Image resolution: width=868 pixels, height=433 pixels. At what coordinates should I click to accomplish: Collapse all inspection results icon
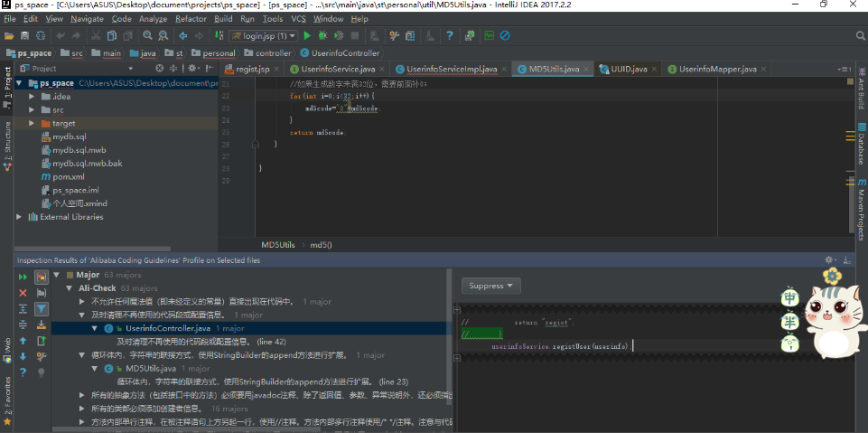click(x=23, y=325)
